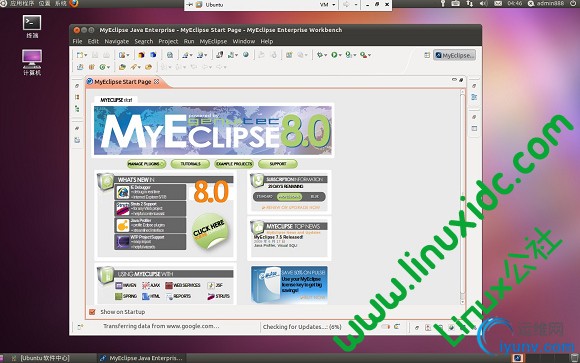Click the 'Checking for Updates...: (6%)' status text
The height and width of the screenshot is (363, 580).
click(302, 327)
